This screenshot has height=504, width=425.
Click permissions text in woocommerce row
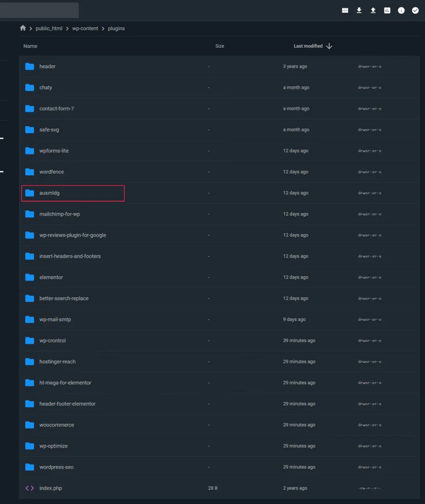pos(370,425)
